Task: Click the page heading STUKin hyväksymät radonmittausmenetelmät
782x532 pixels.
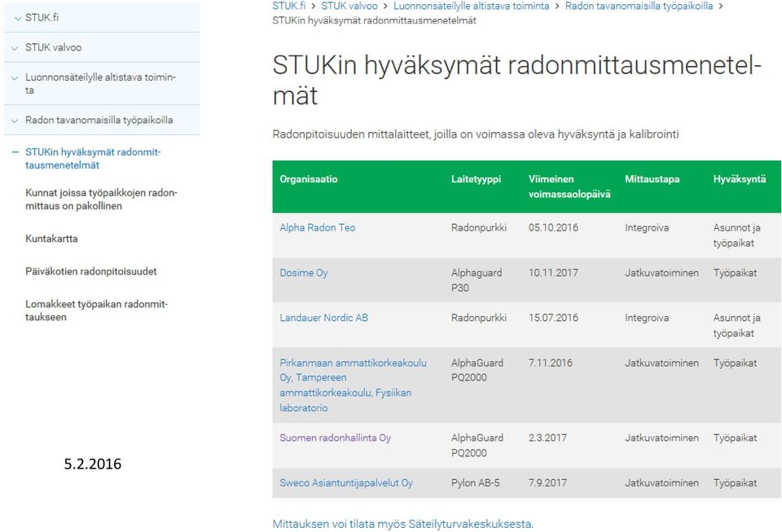Action: 516,81
